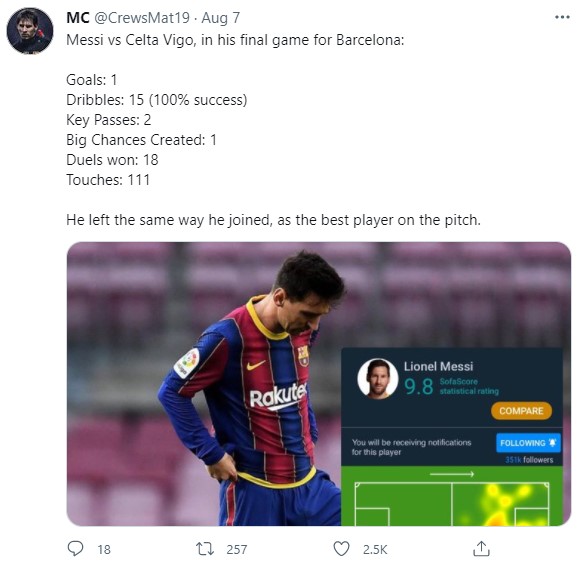The height and width of the screenshot is (569, 587).
Task: View the 18 replies count
Action: 104,549
